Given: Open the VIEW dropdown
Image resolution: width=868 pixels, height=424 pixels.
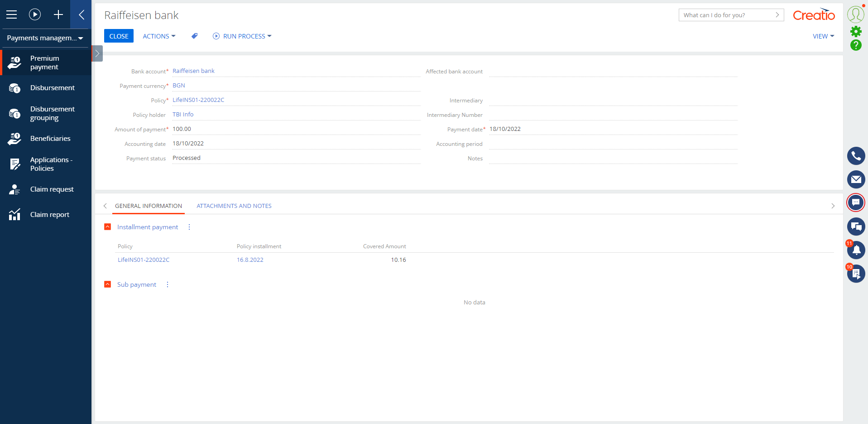Looking at the screenshot, I should (x=823, y=36).
